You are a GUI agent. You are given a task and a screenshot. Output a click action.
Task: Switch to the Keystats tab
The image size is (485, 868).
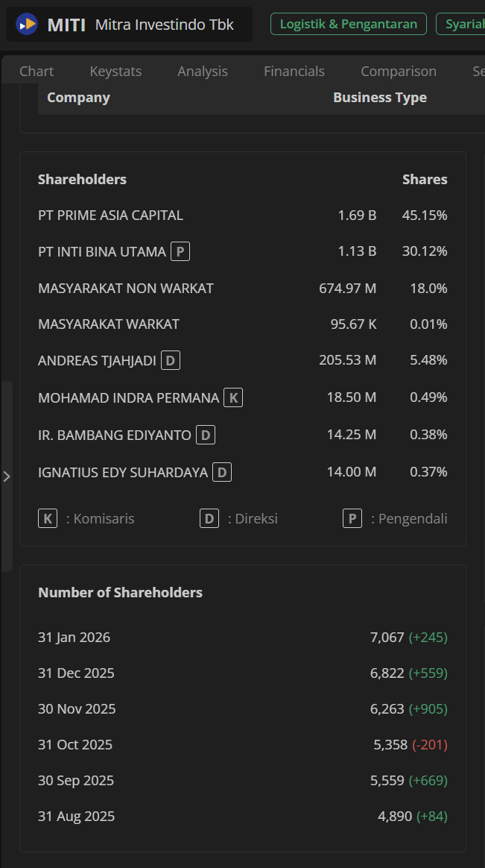(115, 71)
